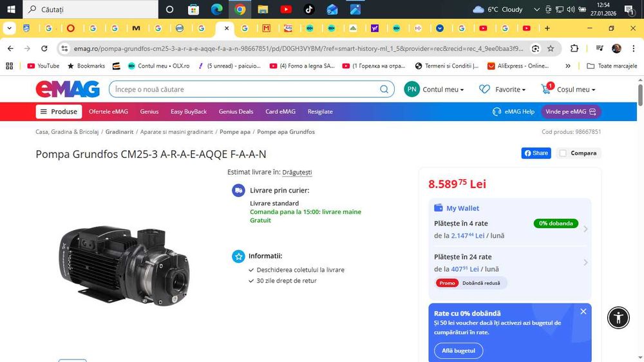Close the Rate cu 0% dobândă banner
Screen dimensions: 644x362
583,312
